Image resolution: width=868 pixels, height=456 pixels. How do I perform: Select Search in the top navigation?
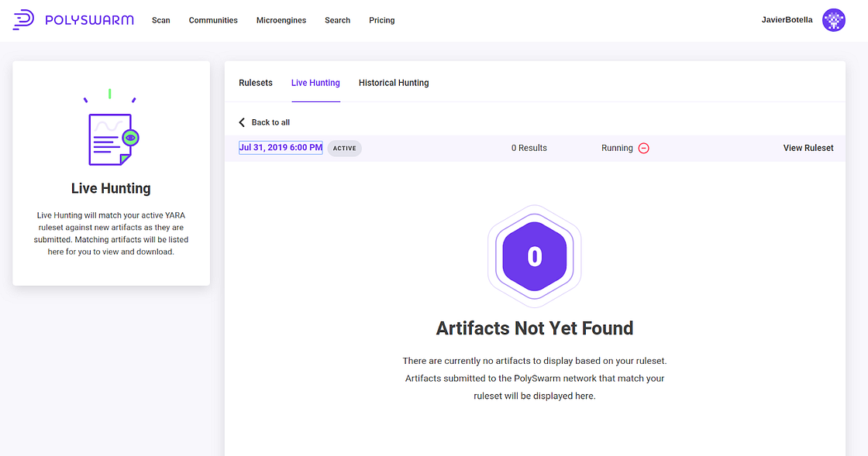pos(337,20)
